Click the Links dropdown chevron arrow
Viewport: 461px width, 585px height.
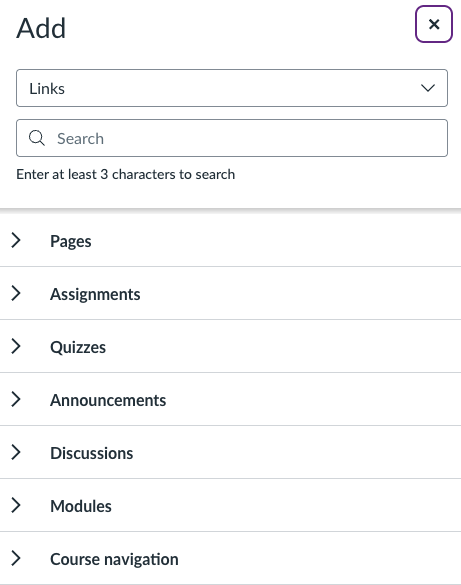tap(427, 88)
